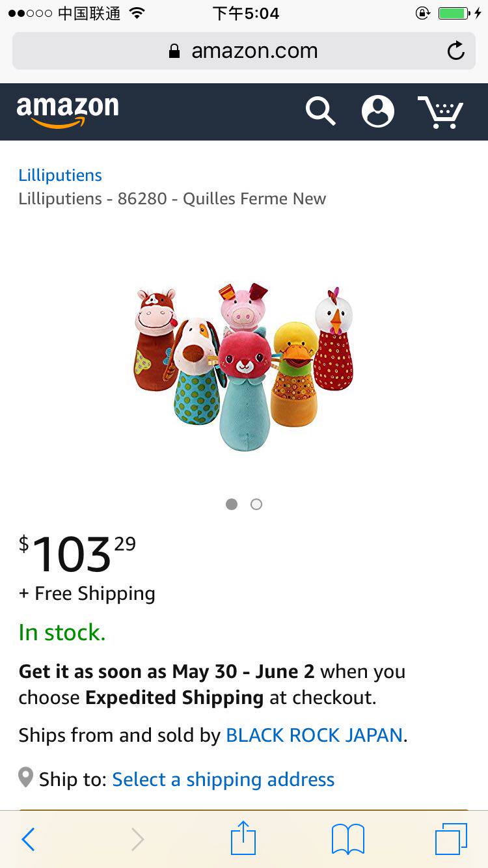Viewport: 488px width, 868px height.
Task: Tap the location pin icon
Action: (x=25, y=778)
